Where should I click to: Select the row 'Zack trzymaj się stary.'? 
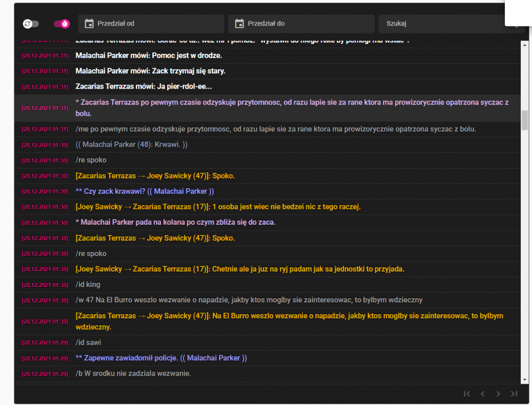coord(268,71)
